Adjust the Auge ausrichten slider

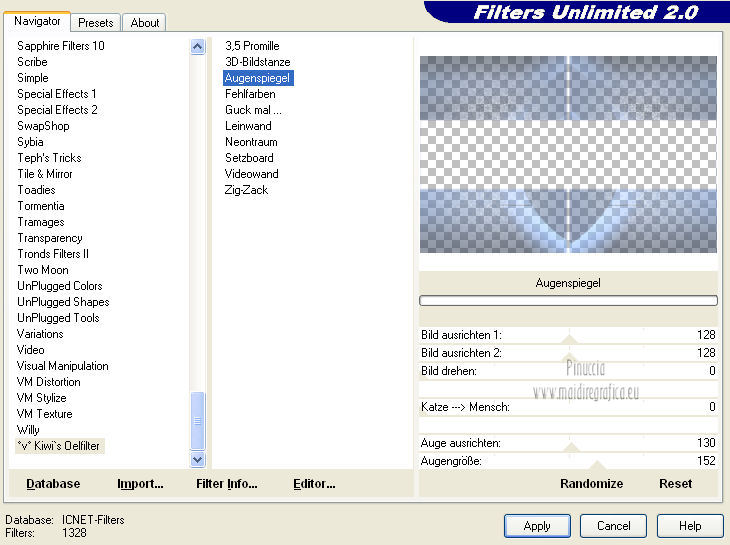568,443
